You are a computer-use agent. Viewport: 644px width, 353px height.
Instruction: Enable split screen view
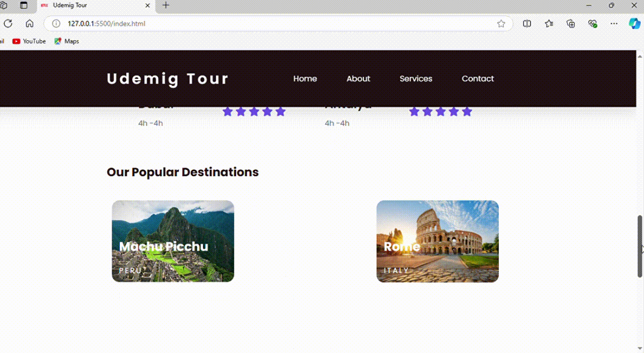point(526,23)
